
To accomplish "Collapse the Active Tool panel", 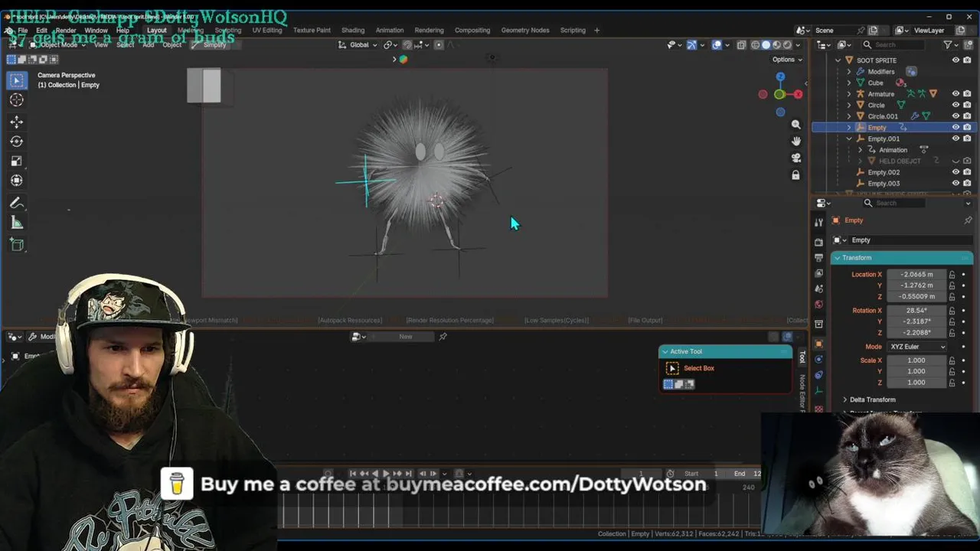I will [665, 352].
